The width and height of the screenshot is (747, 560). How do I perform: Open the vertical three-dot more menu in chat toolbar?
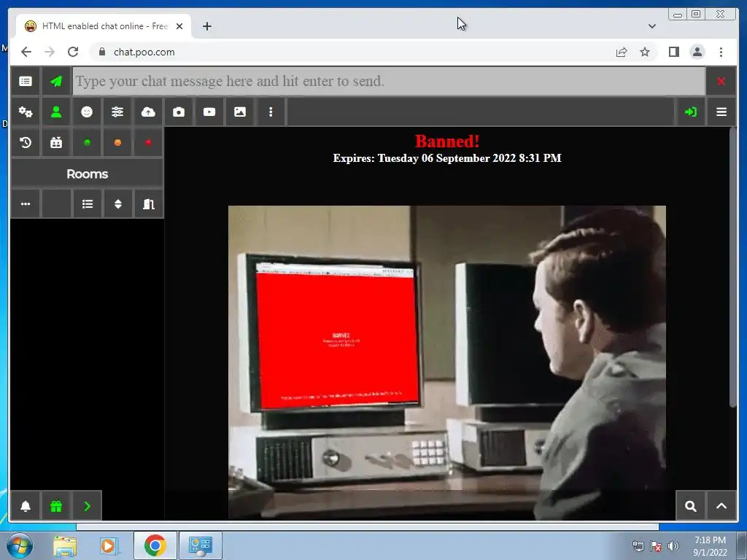[271, 112]
